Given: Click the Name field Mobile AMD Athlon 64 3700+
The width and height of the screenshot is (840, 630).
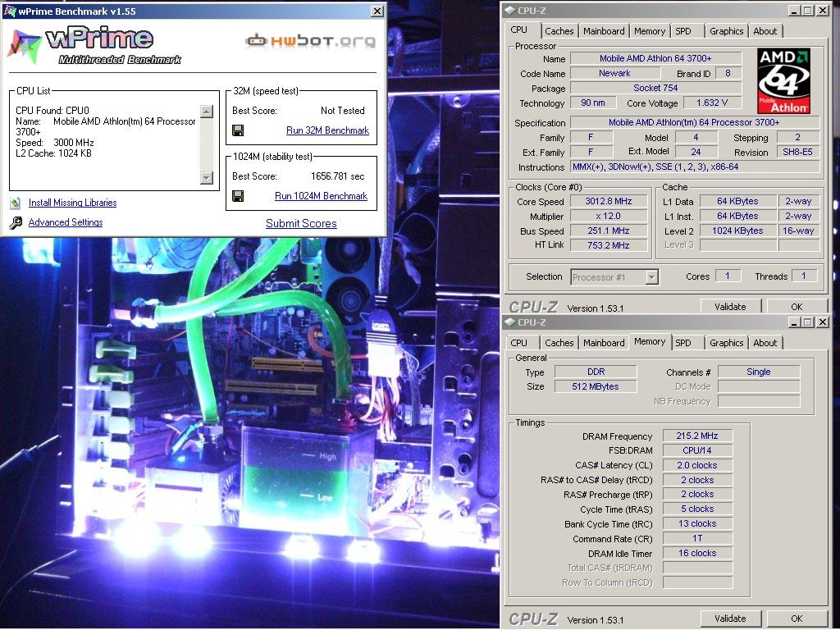Looking at the screenshot, I should (x=655, y=58).
